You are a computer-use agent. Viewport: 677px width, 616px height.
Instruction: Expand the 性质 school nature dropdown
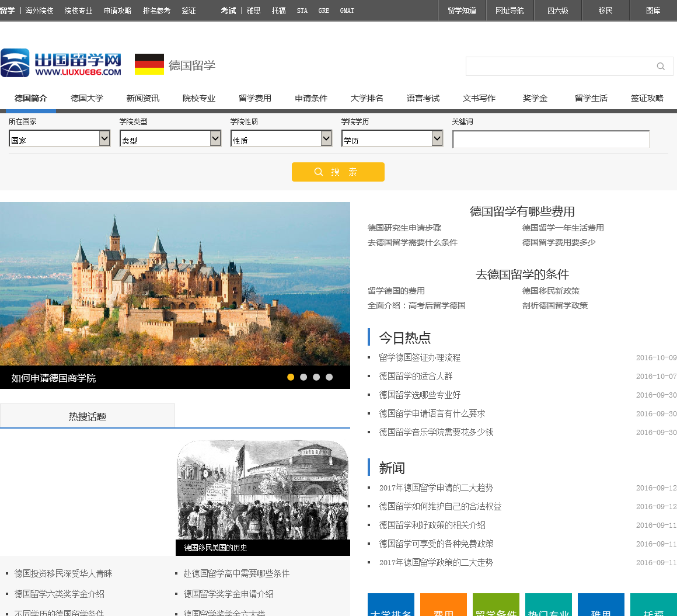point(281,139)
